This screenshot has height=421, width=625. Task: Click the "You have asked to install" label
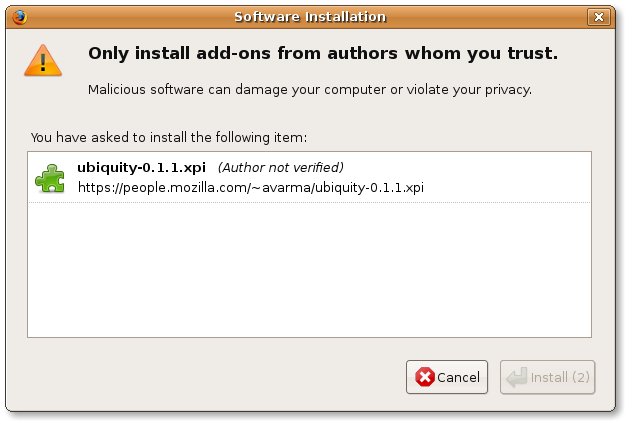[168, 137]
